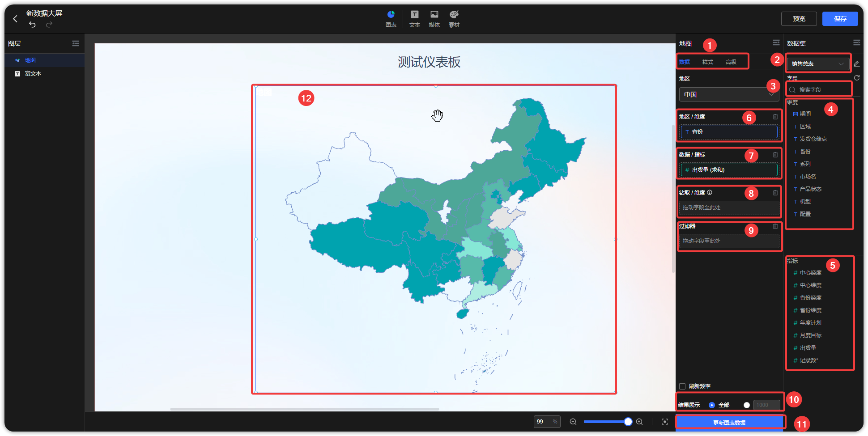Delete the 钻取 / 维度 section
This screenshot has height=436, width=868.
coord(775,193)
